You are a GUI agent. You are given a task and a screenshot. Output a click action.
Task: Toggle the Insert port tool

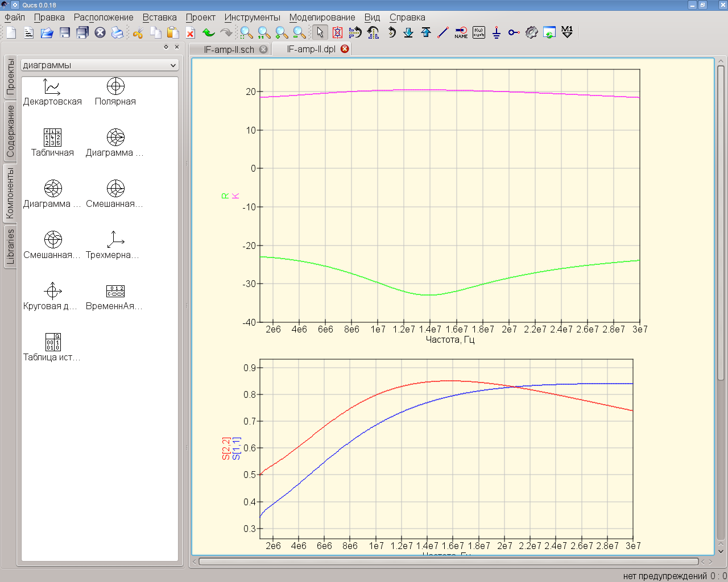click(514, 32)
